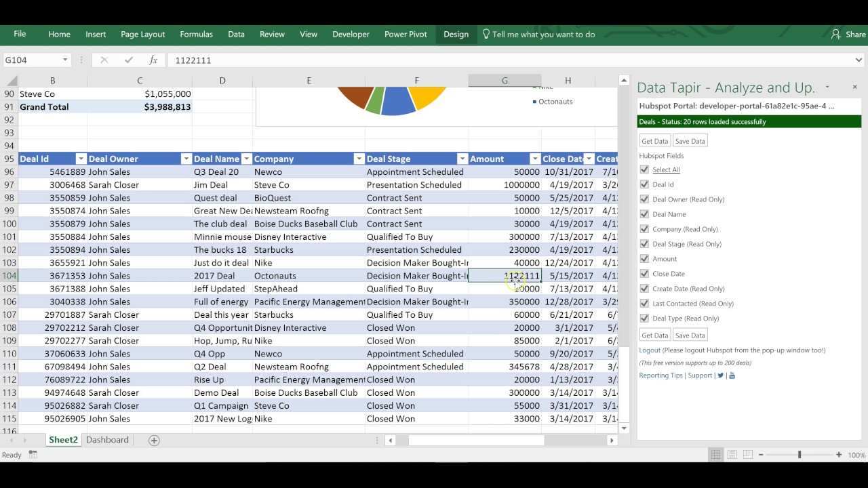Click the formula bar showing 1122111

tap(509, 60)
